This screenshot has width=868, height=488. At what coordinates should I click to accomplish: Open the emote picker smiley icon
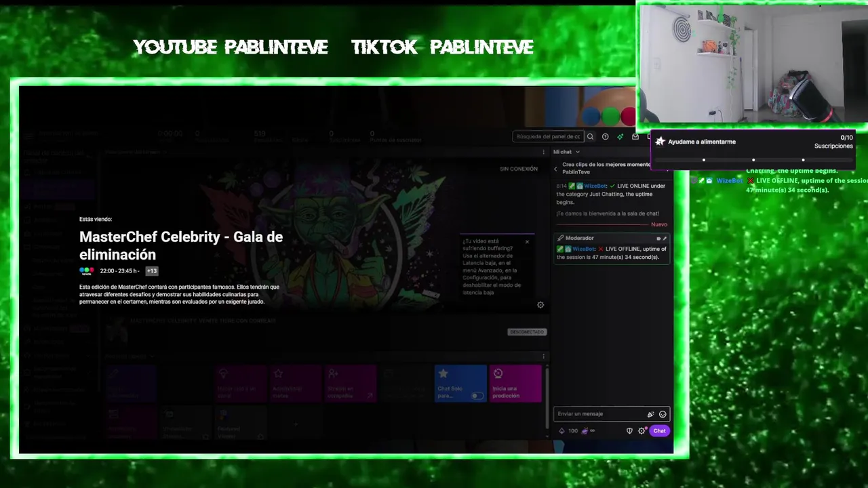click(x=663, y=414)
